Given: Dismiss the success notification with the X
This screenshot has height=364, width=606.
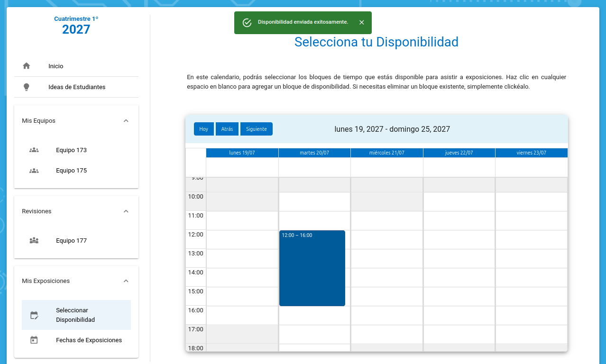Looking at the screenshot, I should [362, 23].
